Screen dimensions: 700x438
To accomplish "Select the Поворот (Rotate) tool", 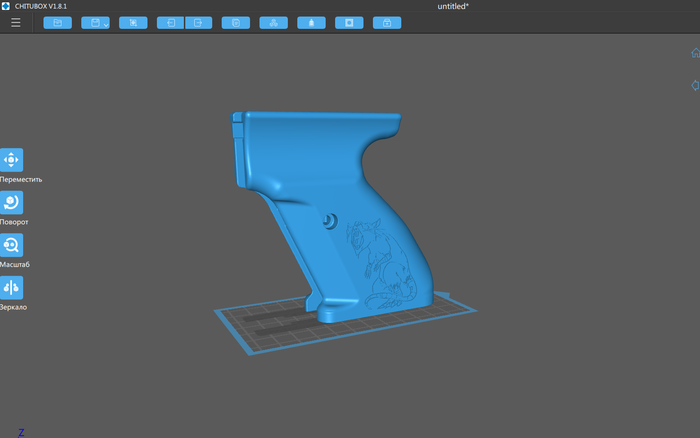I will (x=11, y=203).
